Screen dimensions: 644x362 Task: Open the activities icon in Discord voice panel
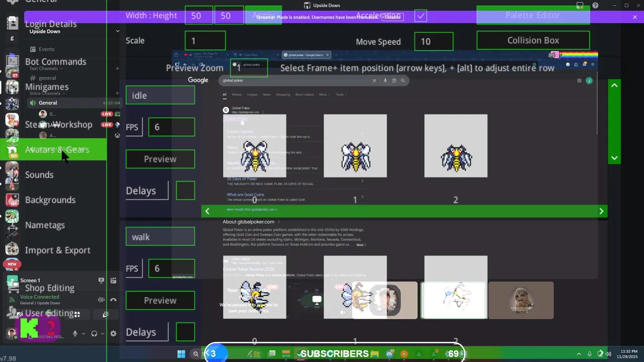77,314
